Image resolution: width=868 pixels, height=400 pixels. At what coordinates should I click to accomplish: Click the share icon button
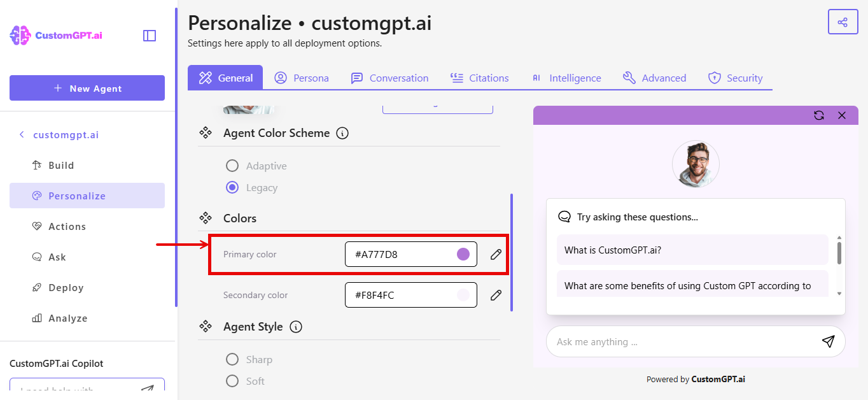click(843, 22)
